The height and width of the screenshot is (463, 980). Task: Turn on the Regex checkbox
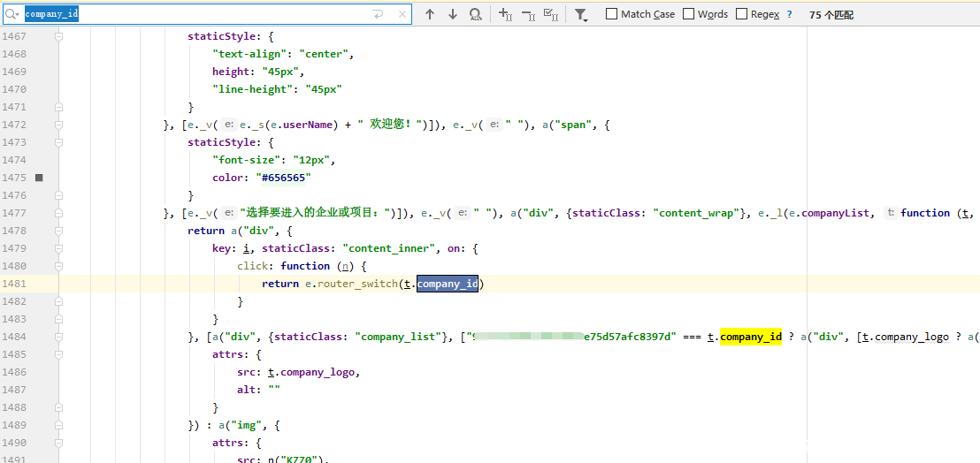click(742, 14)
